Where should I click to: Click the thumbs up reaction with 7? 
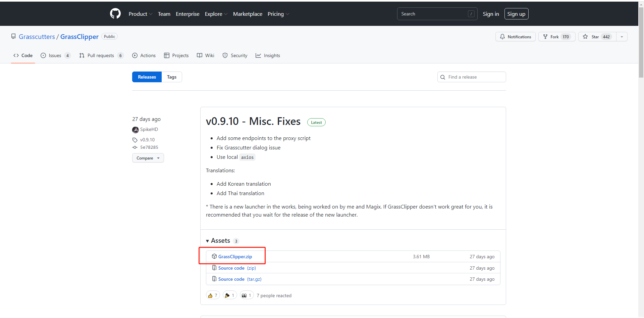point(213,295)
